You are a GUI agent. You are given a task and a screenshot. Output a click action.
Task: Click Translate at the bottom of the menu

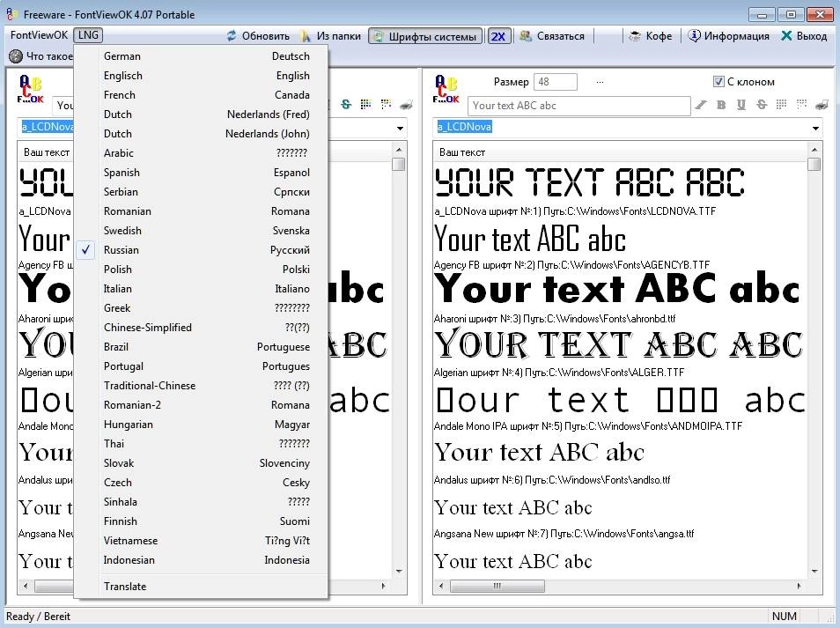click(202, 587)
